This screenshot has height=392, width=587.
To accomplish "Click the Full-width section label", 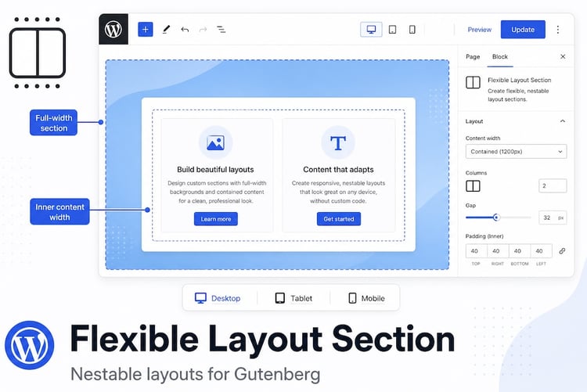I will [x=53, y=122].
